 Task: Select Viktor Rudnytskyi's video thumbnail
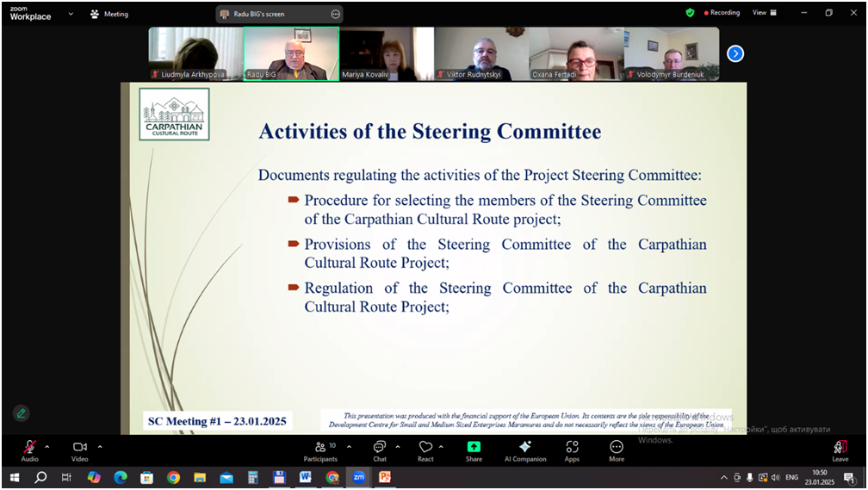(x=481, y=53)
